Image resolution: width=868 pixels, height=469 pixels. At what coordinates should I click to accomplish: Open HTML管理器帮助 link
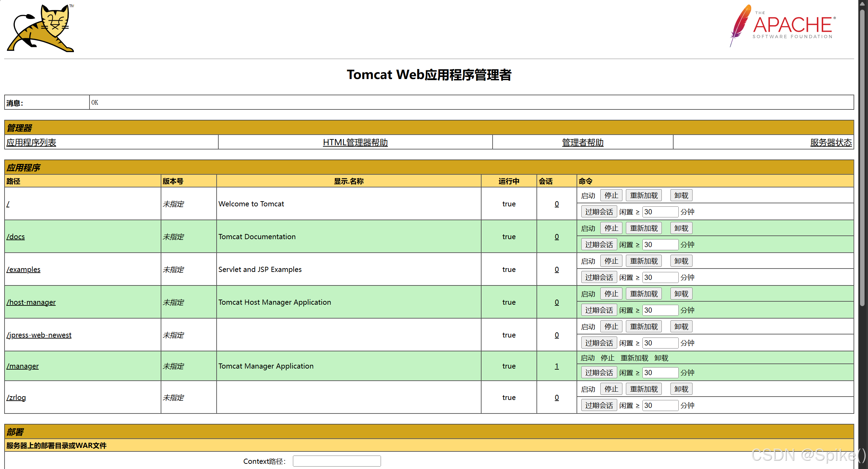tap(355, 142)
